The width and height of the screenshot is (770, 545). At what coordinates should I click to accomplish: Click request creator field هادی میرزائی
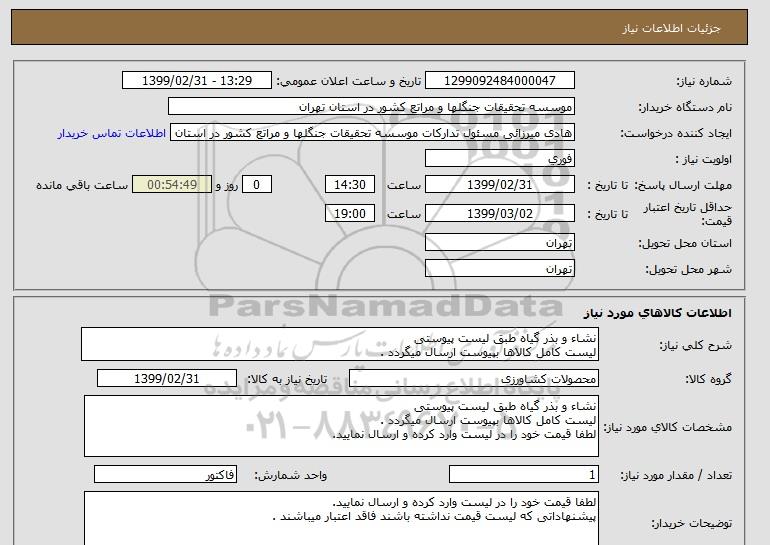(x=372, y=133)
